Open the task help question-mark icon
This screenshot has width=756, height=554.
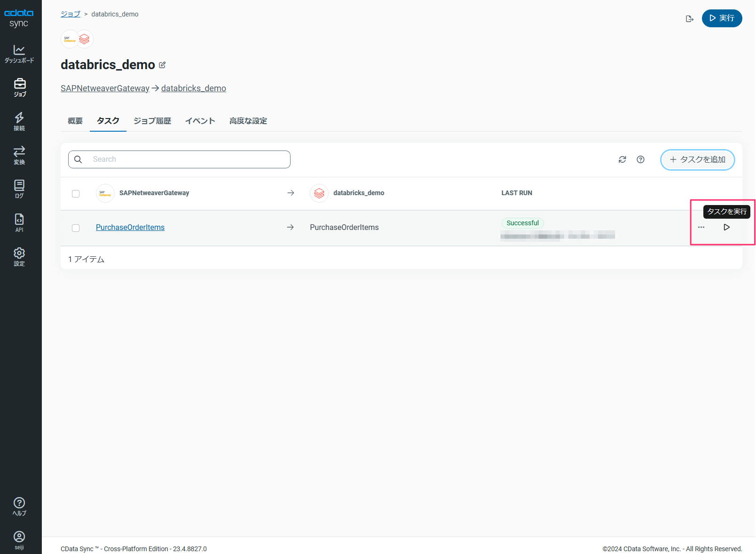coord(640,159)
